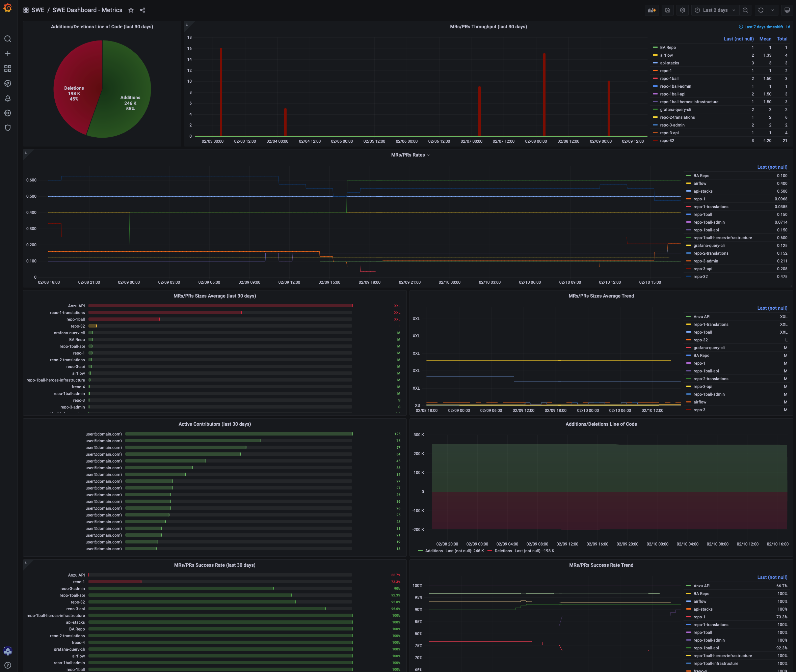Click the Anzu API legend color swatch

coord(689,316)
